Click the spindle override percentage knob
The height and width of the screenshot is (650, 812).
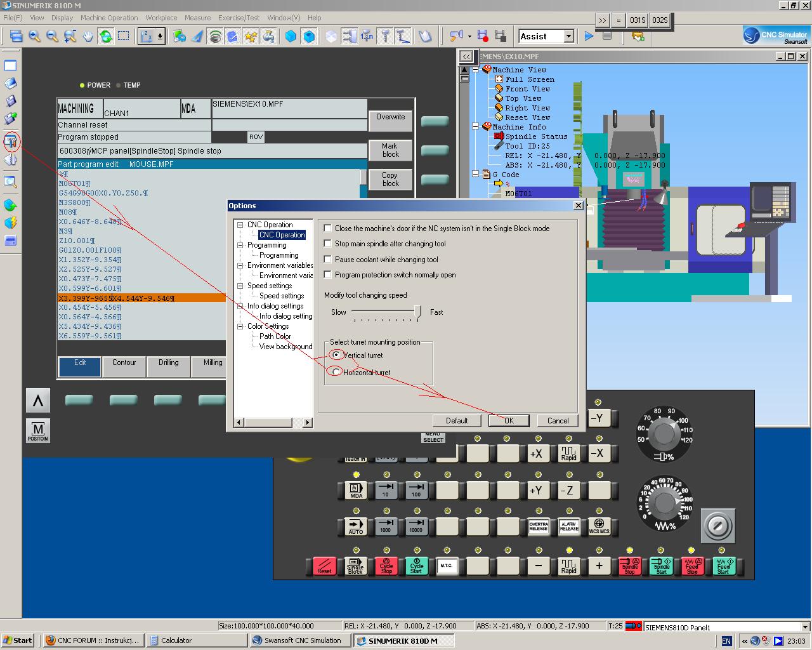pos(664,434)
